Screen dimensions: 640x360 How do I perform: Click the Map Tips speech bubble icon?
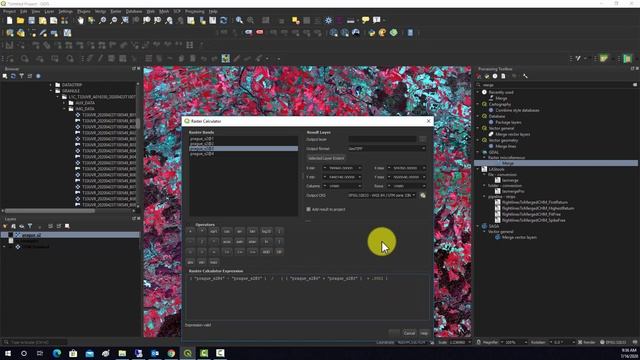(x=365, y=20)
